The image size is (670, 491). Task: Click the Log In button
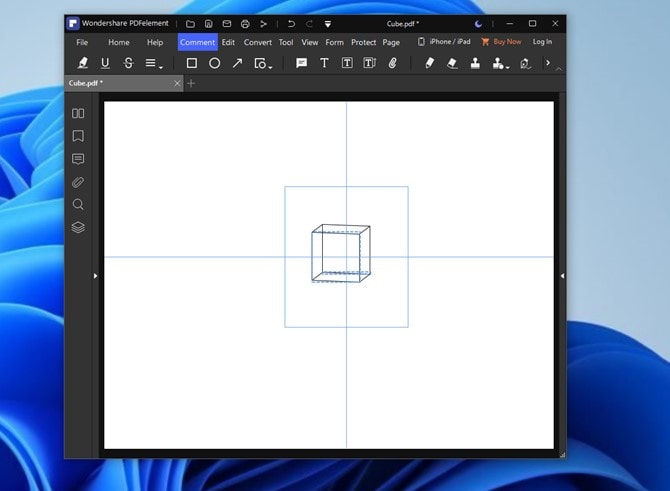[542, 42]
